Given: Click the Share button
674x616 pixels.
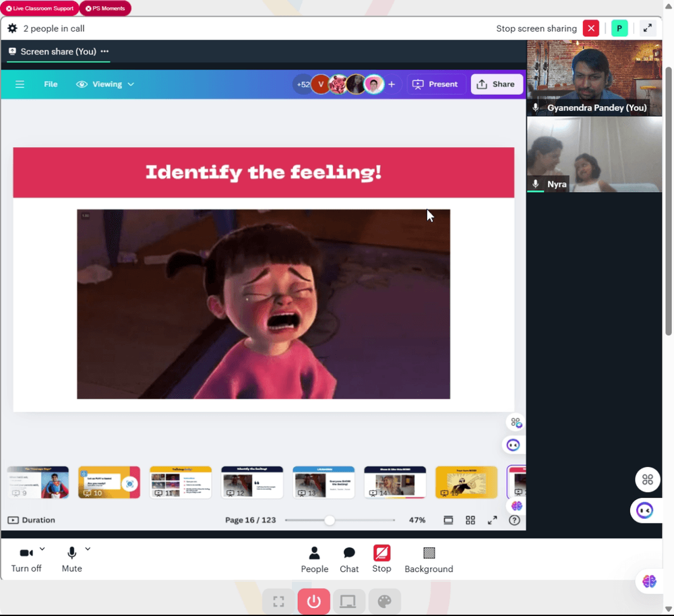Looking at the screenshot, I should (x=497, y=84).
